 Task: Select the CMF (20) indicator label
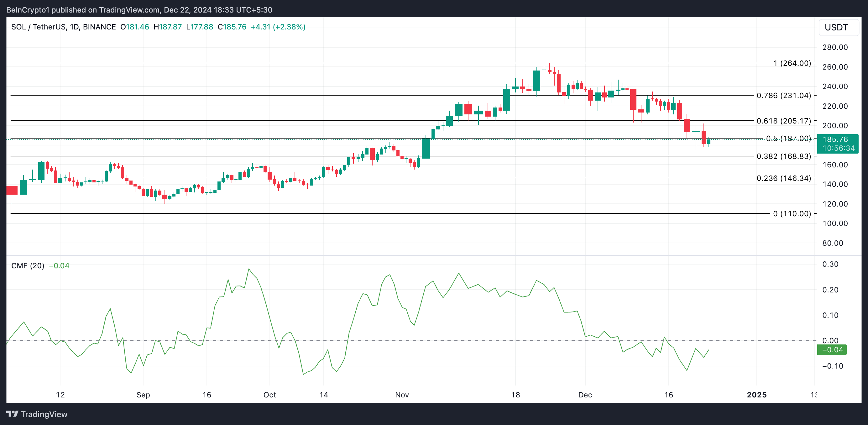click(x=28, y=265)
